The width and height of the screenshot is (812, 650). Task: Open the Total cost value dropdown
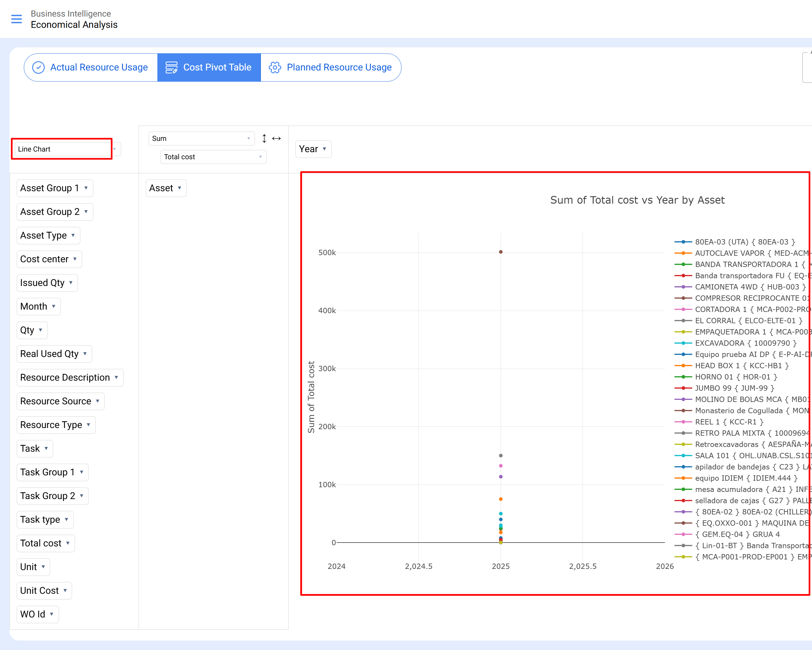(x=213, y=157)
